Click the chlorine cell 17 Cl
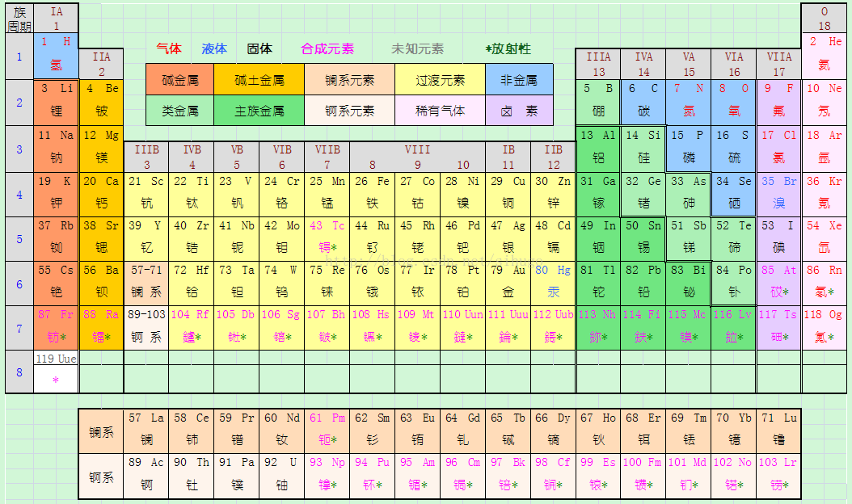This screenshot has width=852, height=504. [x=778, y=149]
